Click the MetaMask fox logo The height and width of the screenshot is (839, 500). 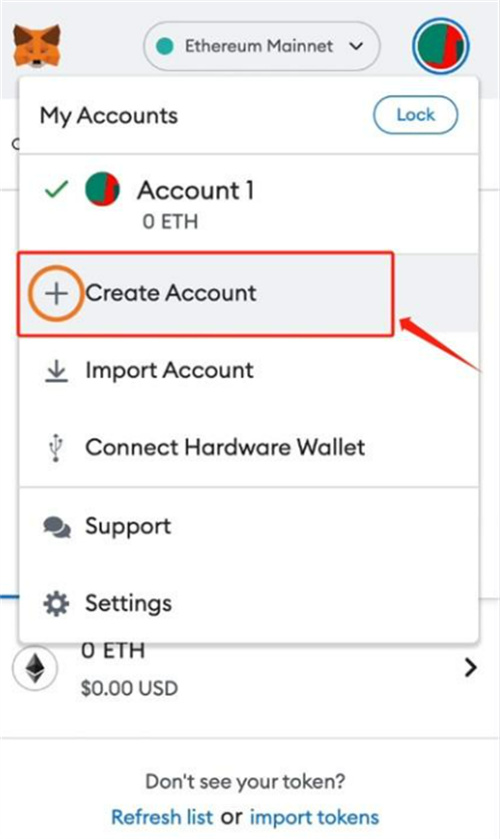pos(36,46)
